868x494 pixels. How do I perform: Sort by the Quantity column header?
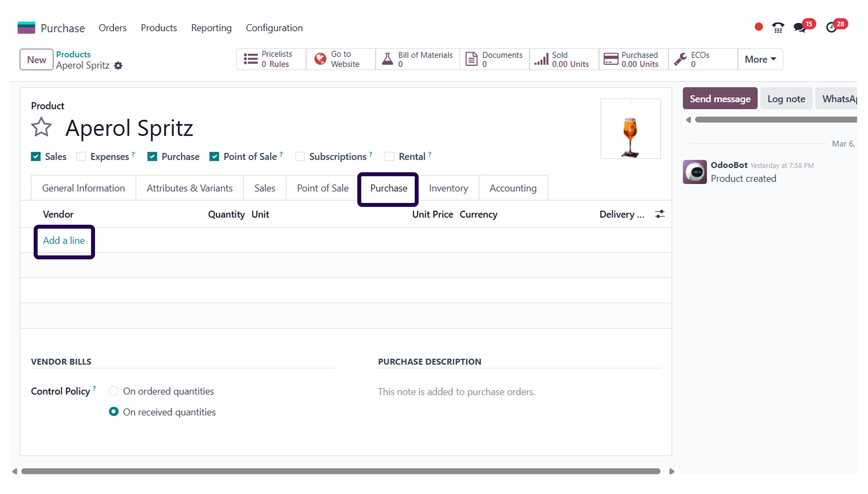[x=226, y=214]
